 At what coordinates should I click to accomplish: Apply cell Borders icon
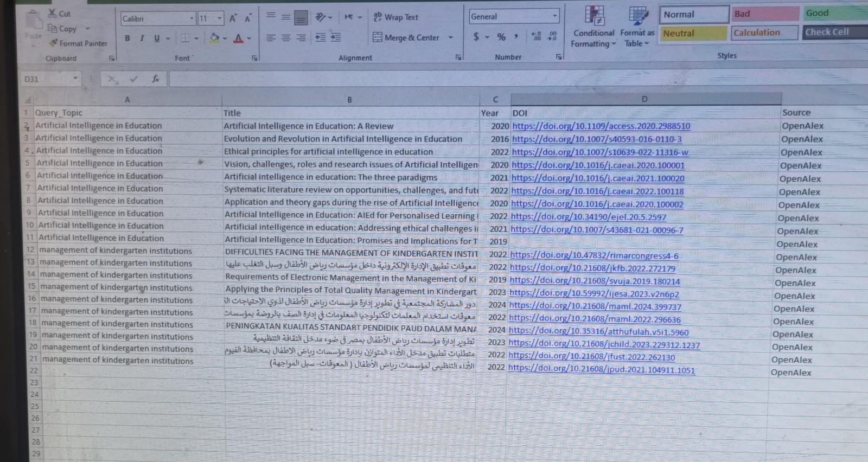185,38
